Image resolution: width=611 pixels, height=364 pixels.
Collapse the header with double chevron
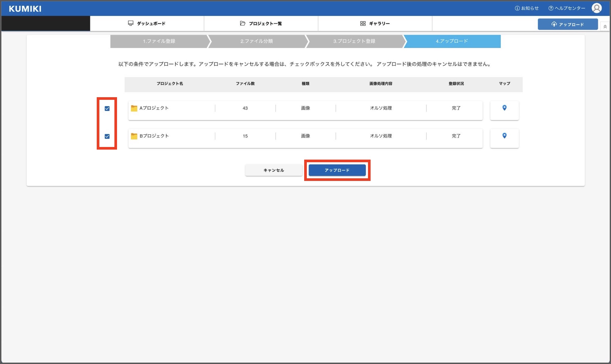(605, 27)
